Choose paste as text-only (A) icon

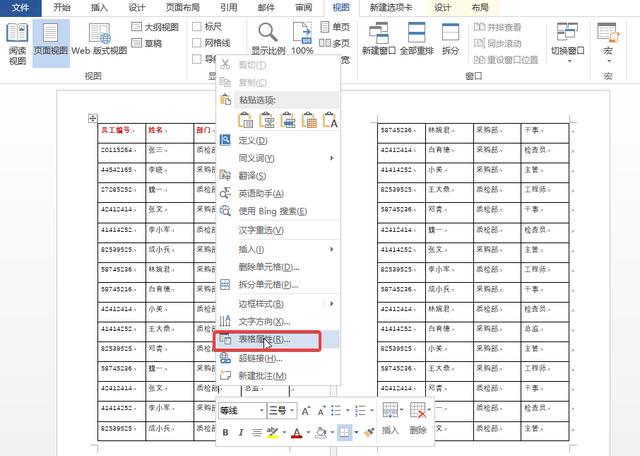[x=330, y=120]
